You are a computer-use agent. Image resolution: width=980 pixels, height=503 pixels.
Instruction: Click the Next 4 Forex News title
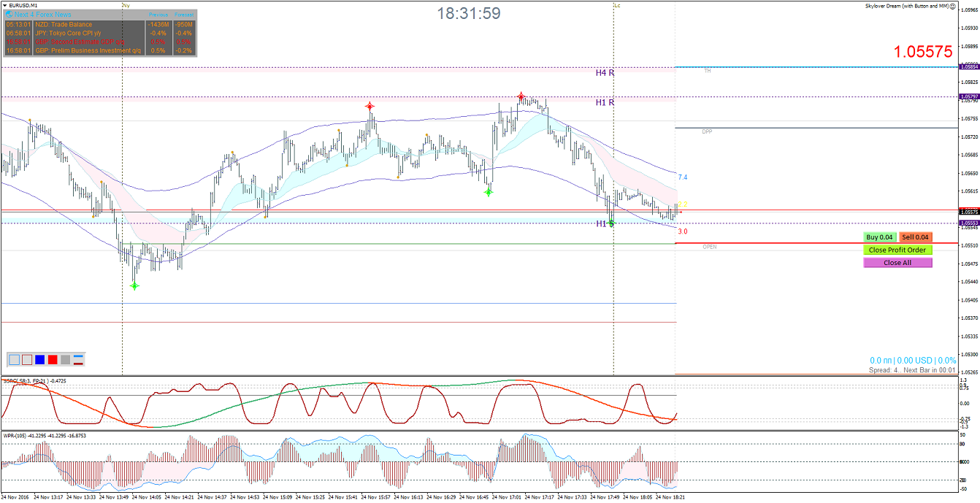[x=42, y=15]
